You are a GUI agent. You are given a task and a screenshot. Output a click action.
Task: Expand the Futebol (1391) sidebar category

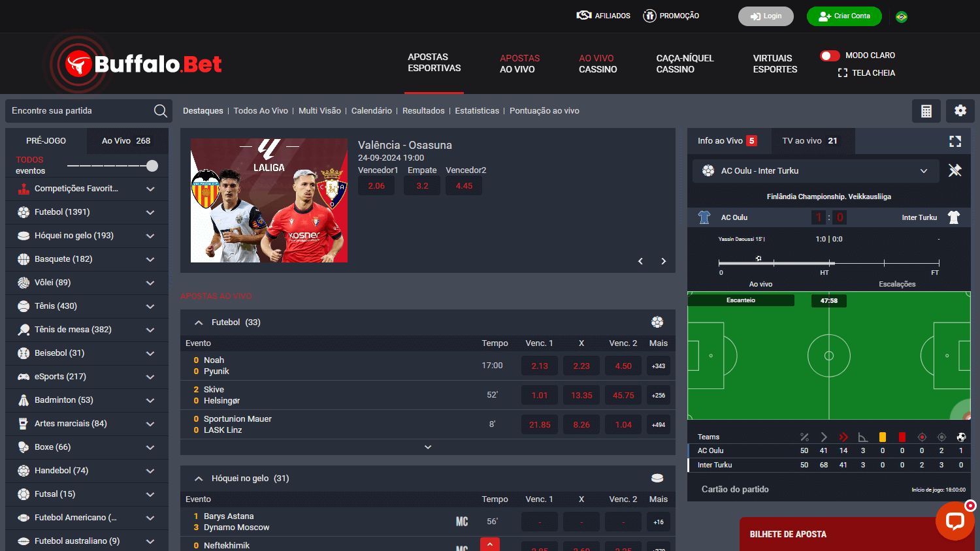(x=150, y=212)
